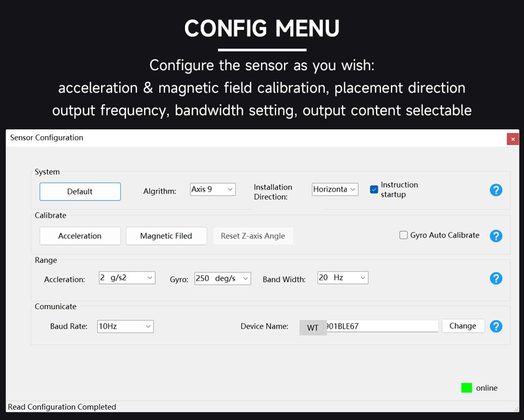Click the Reset Z-axis Angle button

[253, 236]
